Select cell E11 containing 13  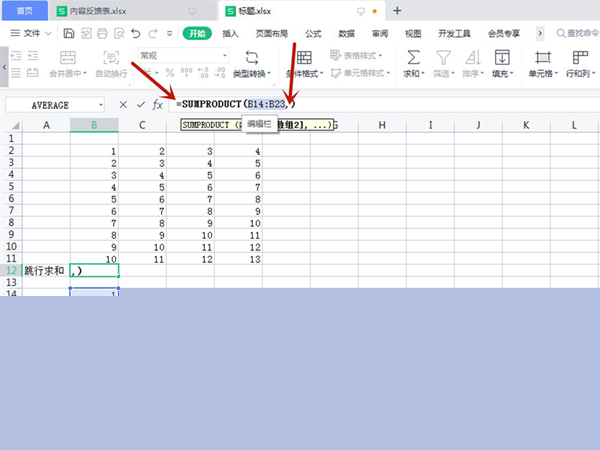pyautogui.click(x=238, y=259)
